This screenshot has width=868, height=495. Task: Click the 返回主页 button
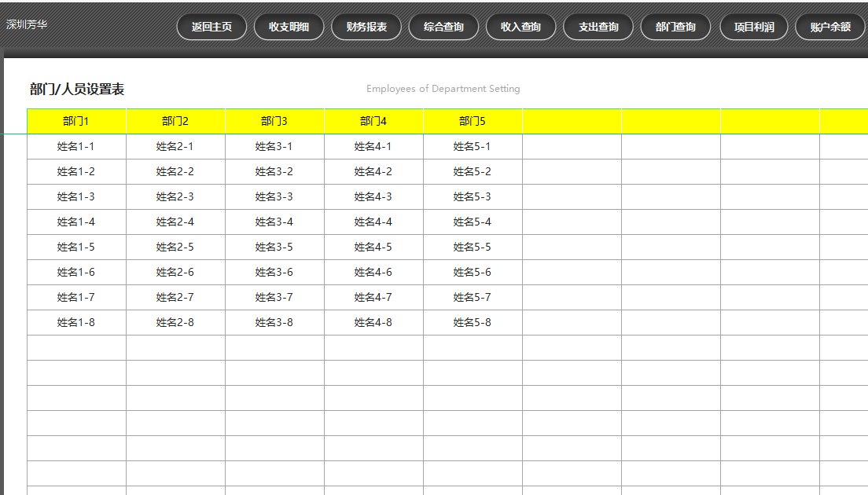[211, 27]
